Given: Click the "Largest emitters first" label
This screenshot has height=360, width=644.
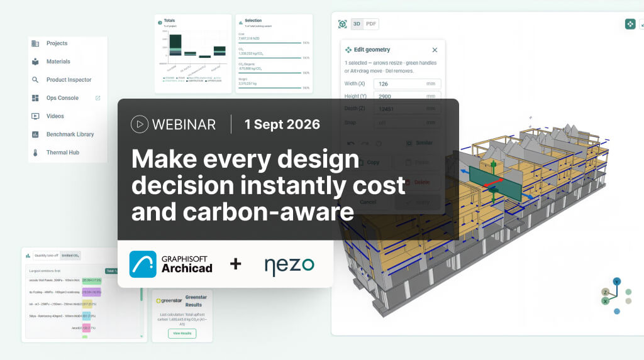Looking at the screenshot, I should point(45,271).
